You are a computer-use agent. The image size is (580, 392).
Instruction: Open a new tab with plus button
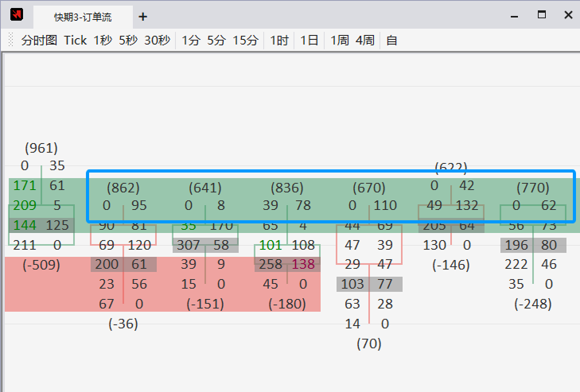(x=142, y=17)
